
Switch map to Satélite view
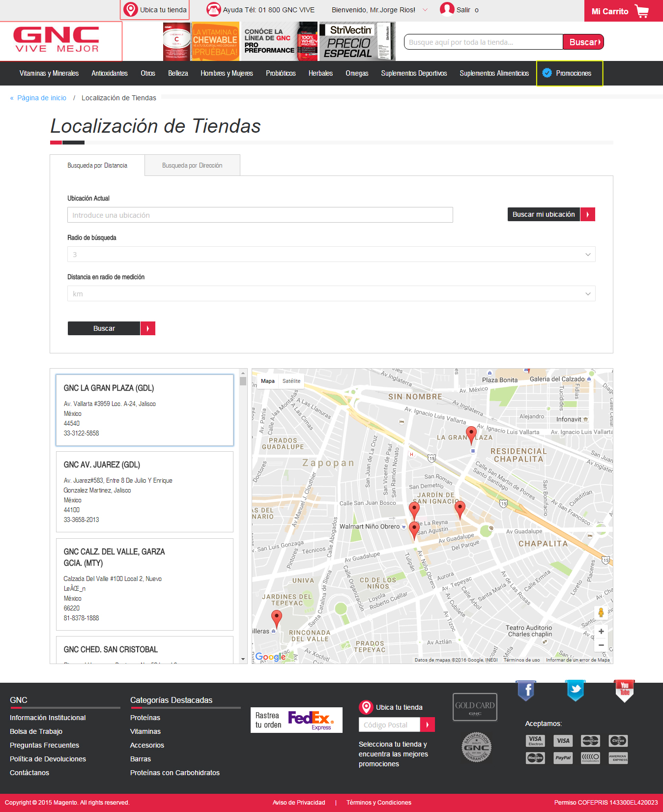(x=291, y=381)
